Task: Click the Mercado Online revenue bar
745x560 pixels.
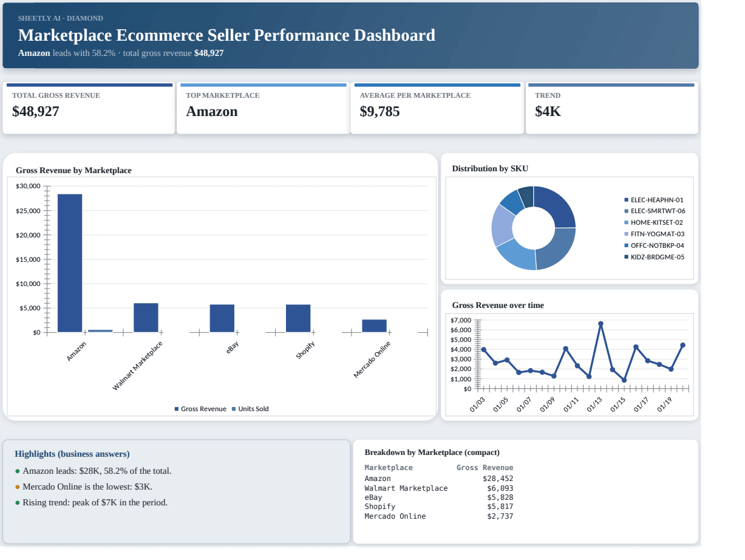Action: click(x=374, y=326)
